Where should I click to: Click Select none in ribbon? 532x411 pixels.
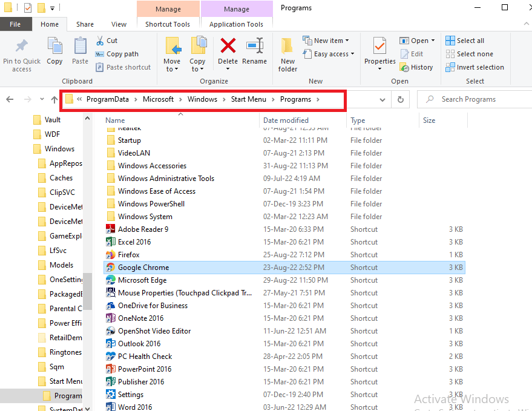(469, 54)
